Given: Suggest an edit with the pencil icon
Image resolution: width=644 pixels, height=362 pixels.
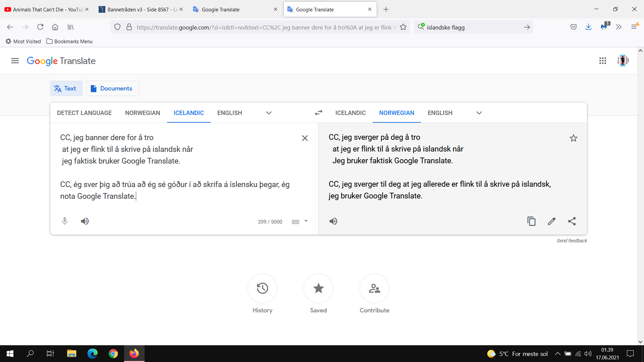Looking at the screenshot, I should (x=552, y=221).
